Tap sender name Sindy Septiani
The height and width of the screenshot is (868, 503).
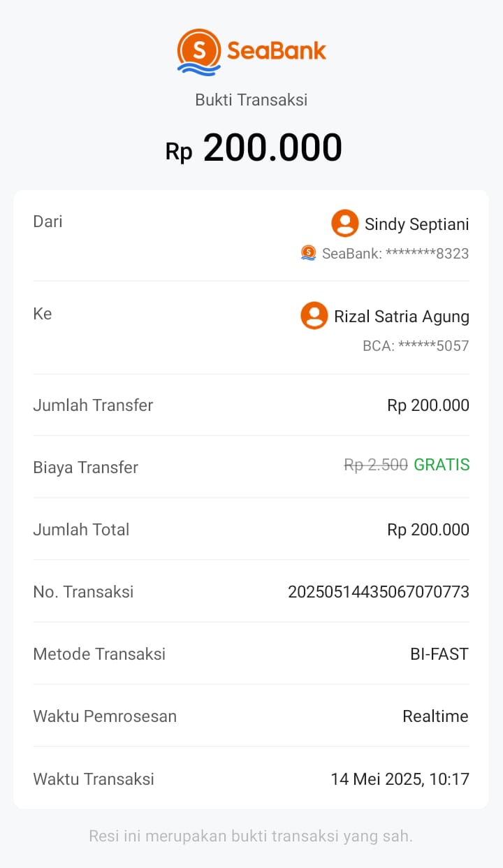pos(416,224)
